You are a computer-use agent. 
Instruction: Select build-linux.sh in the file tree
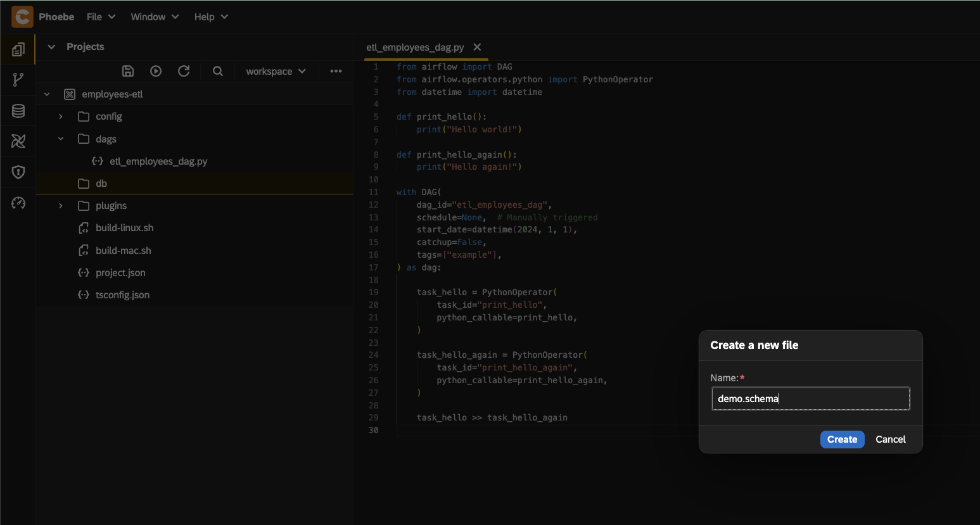[125, 228]
